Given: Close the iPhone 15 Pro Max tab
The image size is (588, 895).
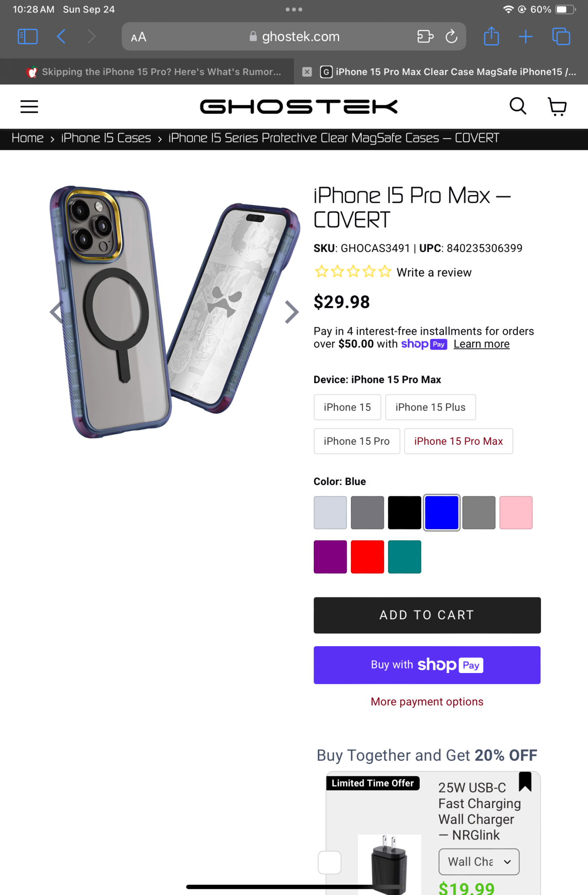Looking at the screenshot, I should tap(307, 72).
